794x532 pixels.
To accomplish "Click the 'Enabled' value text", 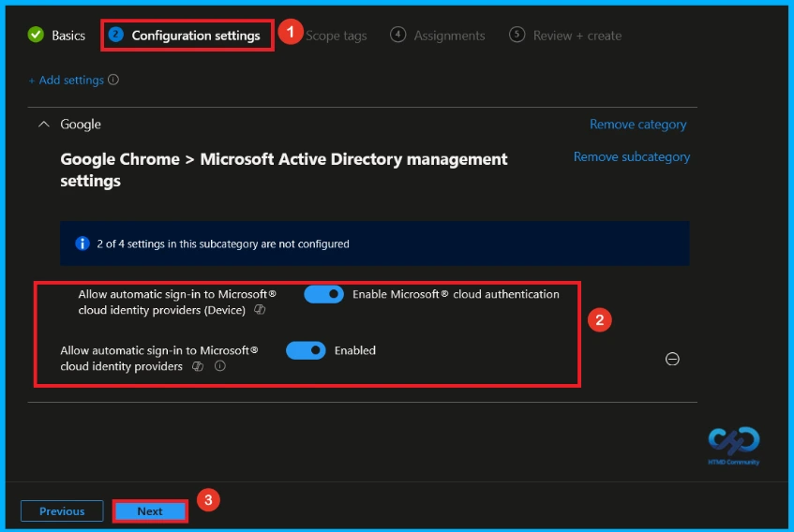I will pyautogui.click(x=355, y=350).
